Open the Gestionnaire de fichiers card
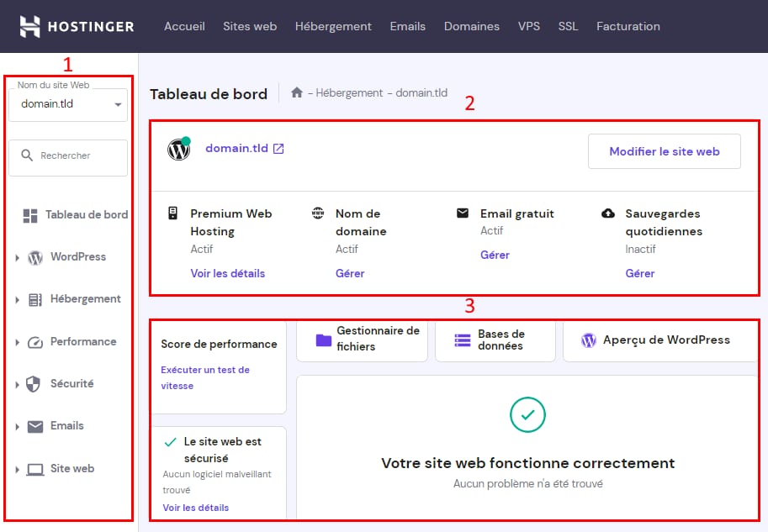 [363, 340]
